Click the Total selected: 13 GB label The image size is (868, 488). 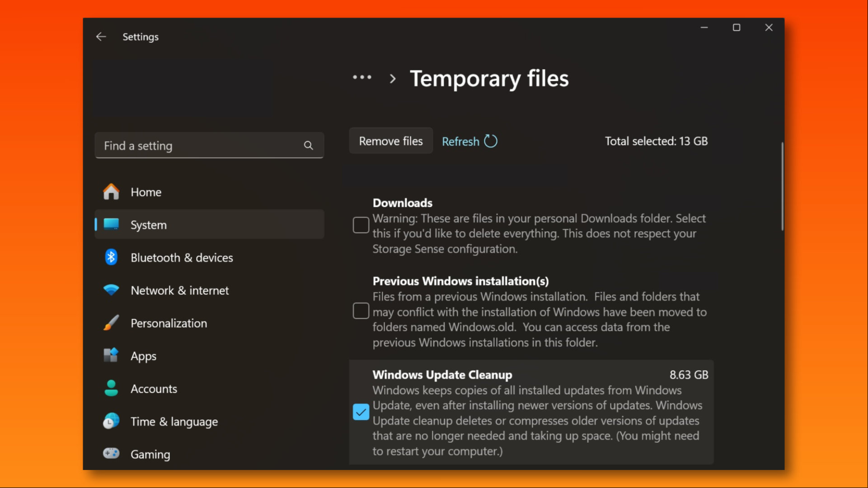[656, 141]
